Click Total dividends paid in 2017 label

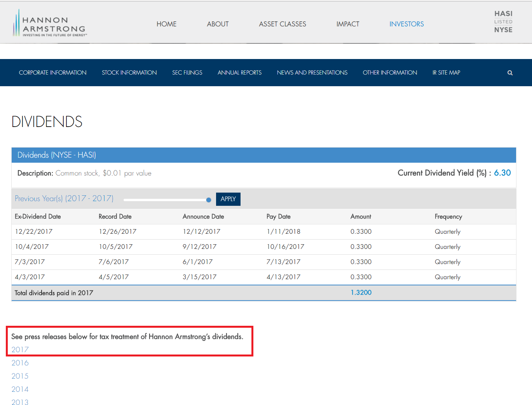(54, 293)
